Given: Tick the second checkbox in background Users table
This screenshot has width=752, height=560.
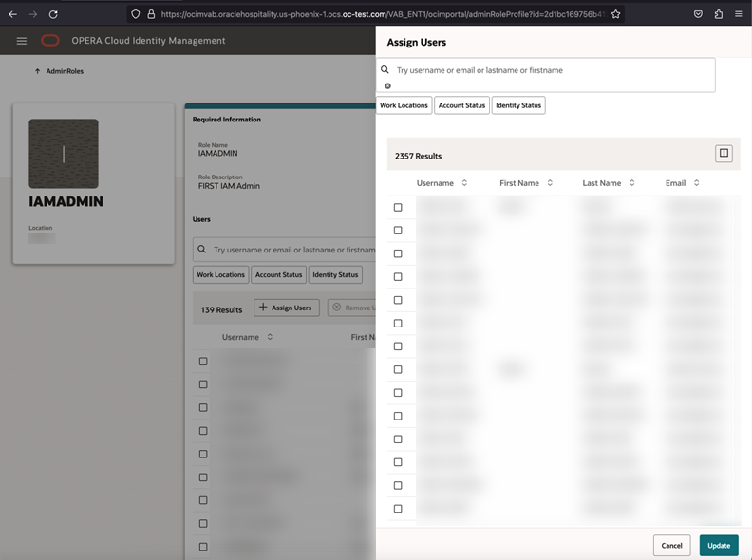Looking at the screenshot, I should click(203, 384).
